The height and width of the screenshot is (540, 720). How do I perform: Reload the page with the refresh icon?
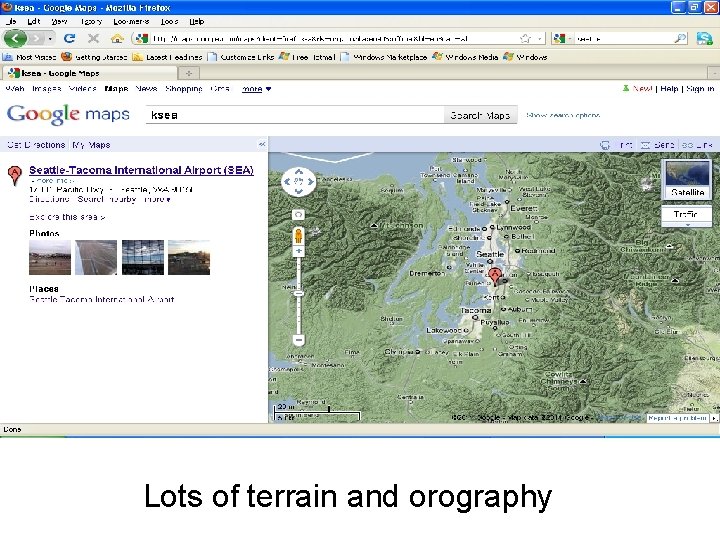(69, 39)
